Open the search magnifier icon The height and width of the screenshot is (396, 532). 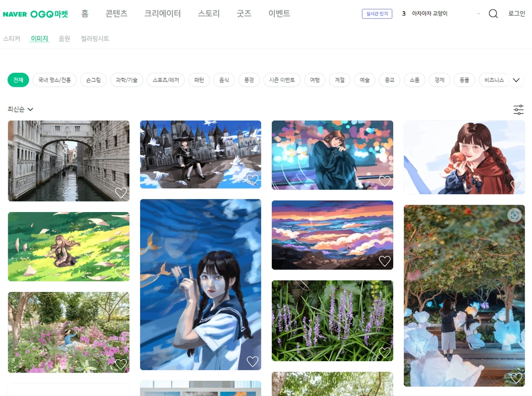click(493, 14)
